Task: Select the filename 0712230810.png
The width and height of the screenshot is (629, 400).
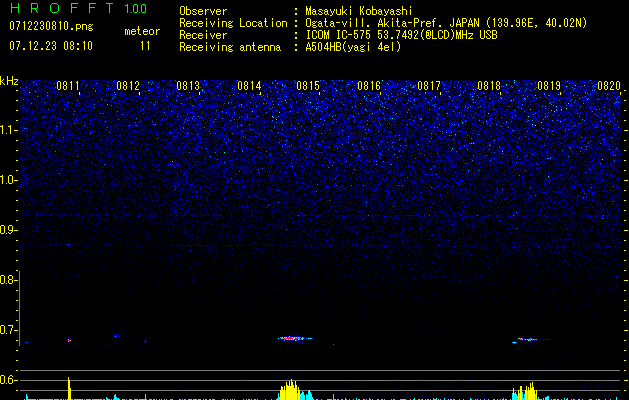Action: [x=51, y=26]
